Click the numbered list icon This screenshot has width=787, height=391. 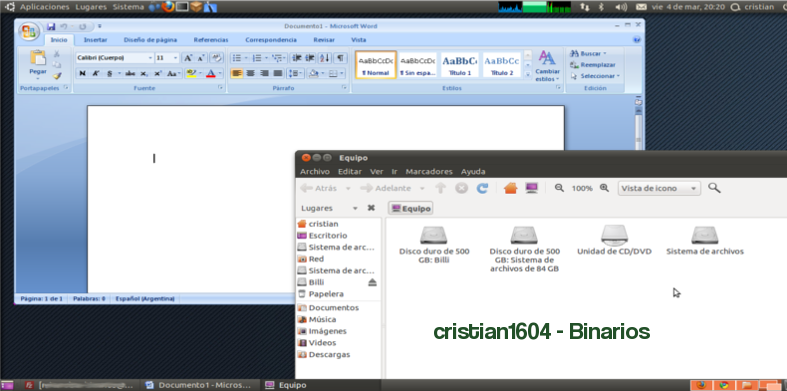tap(256, 58)
